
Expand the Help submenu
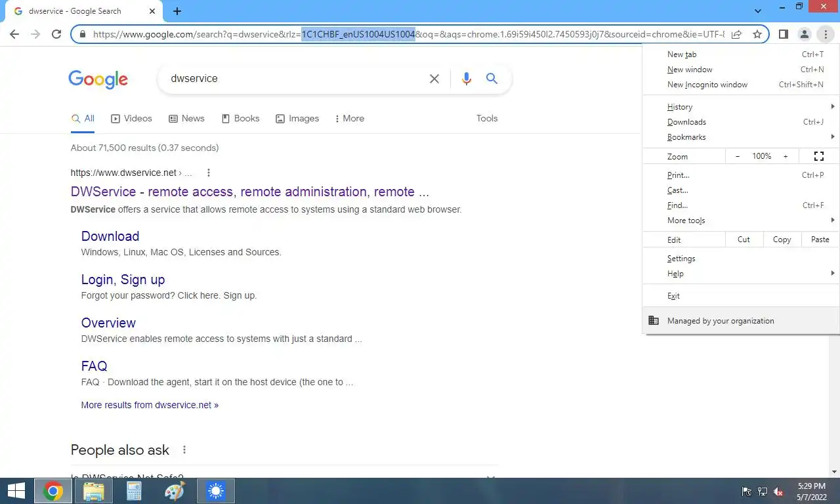pyautogui.click(x=741, y=274)
